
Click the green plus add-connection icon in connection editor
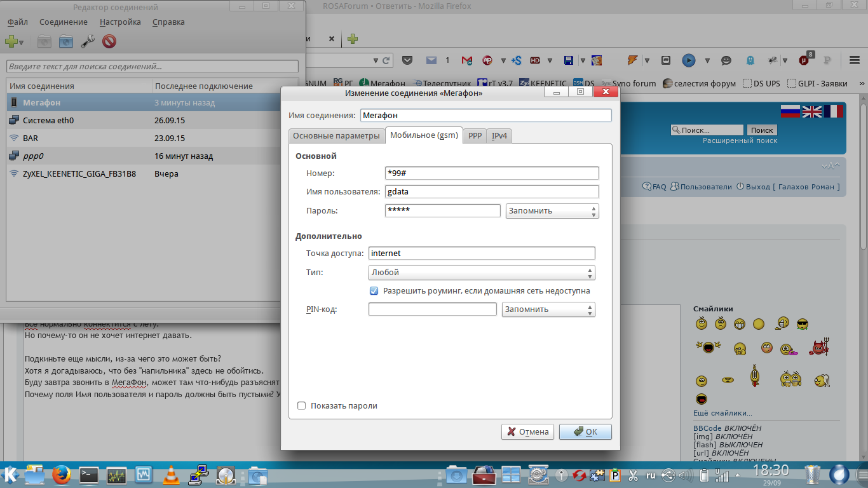pyautogui.click(x=11, y=42)
